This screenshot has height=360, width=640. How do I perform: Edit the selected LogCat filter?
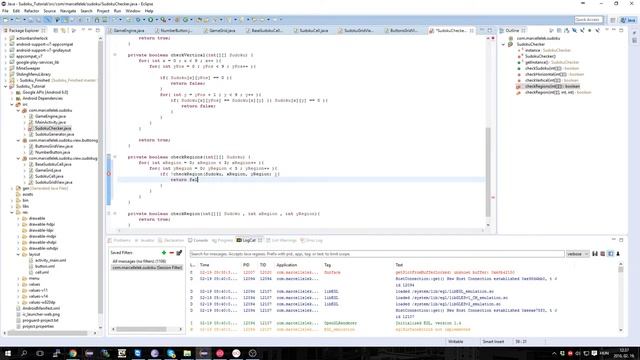[179, 253]
